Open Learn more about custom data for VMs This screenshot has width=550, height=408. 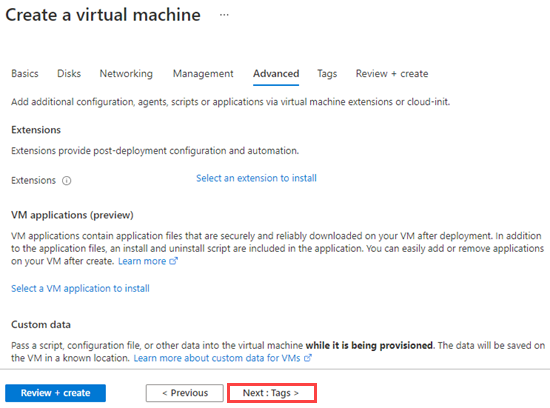coord(217,358)
